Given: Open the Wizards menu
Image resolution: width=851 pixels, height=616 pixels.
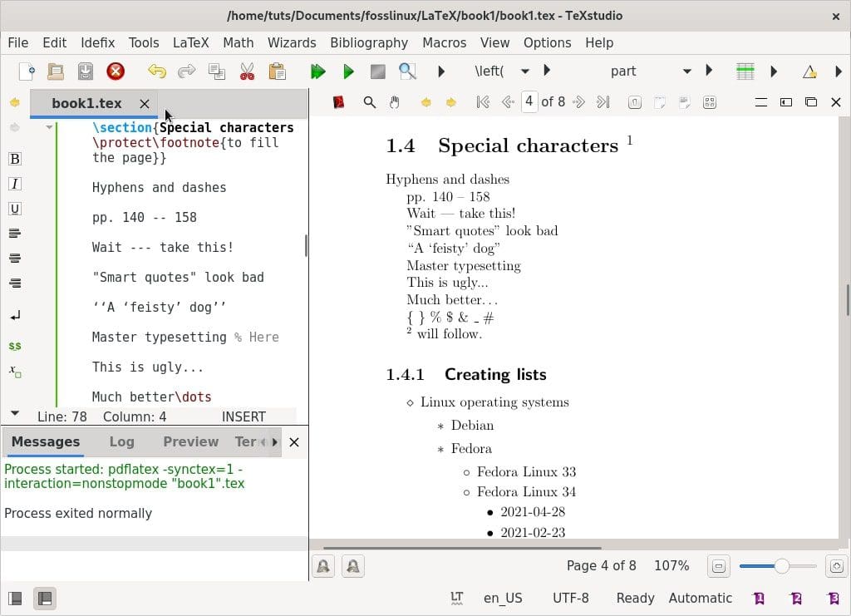Looking at the screenshot, I should [x=292, y=42].
